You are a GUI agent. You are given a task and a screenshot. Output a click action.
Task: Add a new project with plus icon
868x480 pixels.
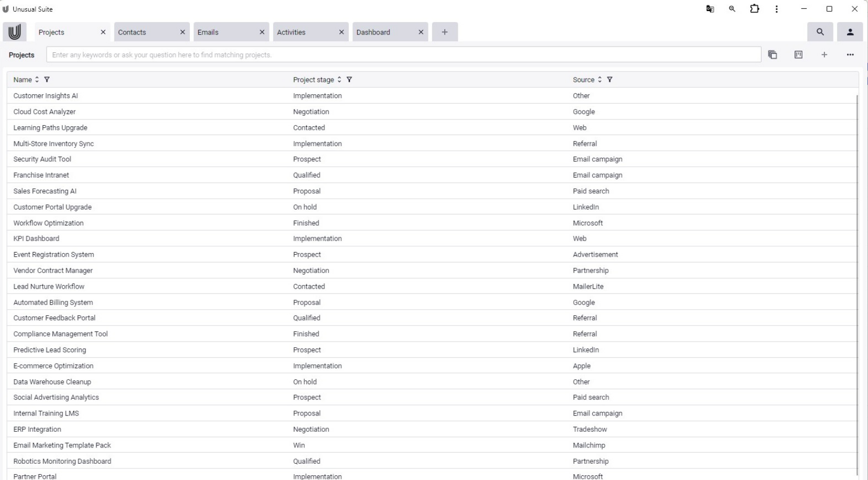pyautogui.click(x=824, y=55)
